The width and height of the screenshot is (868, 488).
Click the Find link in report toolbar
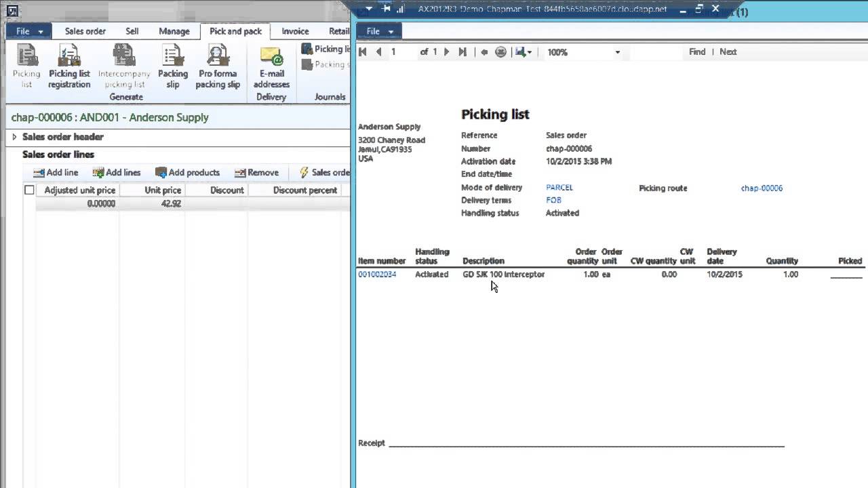[697, 52]
